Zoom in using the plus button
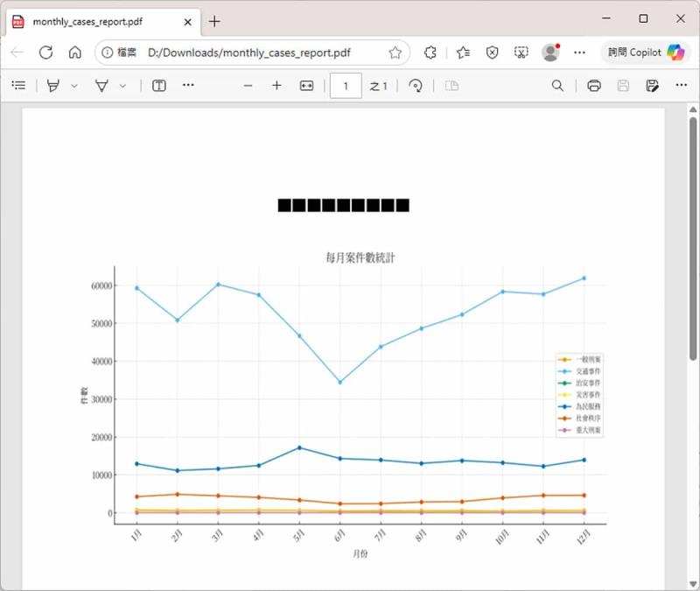The width and height of the screenshot is (700, 591). [276, 85]
